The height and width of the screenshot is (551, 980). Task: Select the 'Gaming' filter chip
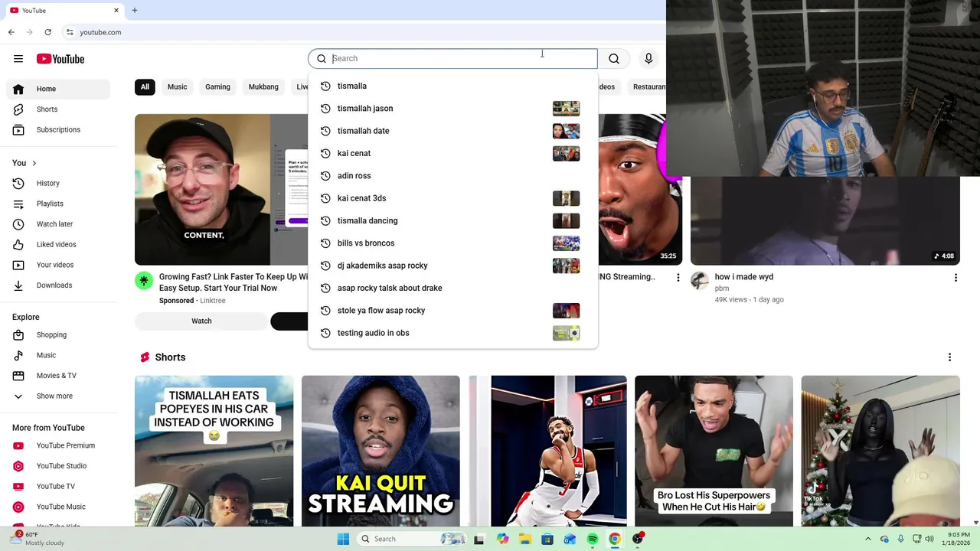point(217,87)
